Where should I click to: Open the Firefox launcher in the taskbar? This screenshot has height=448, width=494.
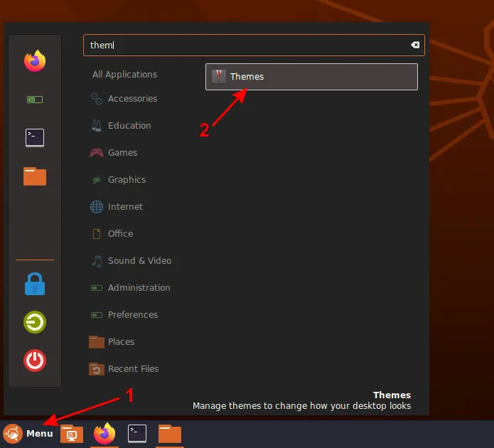[104, 433]
